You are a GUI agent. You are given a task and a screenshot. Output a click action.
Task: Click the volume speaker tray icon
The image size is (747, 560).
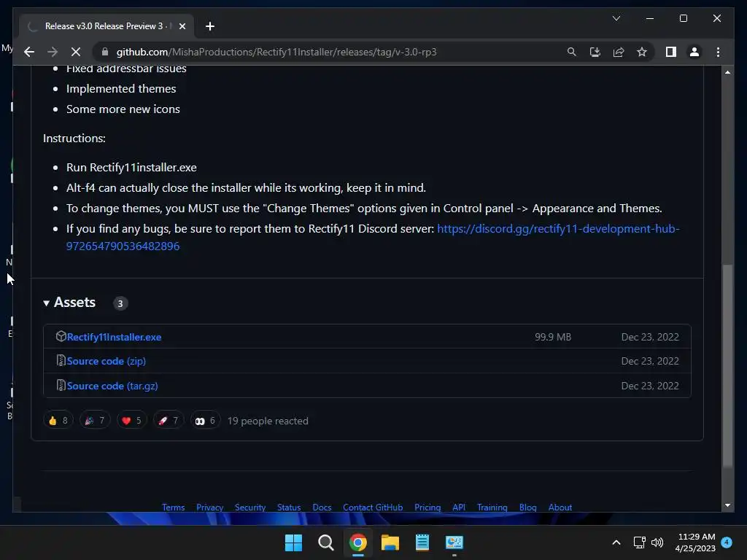click(657, 542)
